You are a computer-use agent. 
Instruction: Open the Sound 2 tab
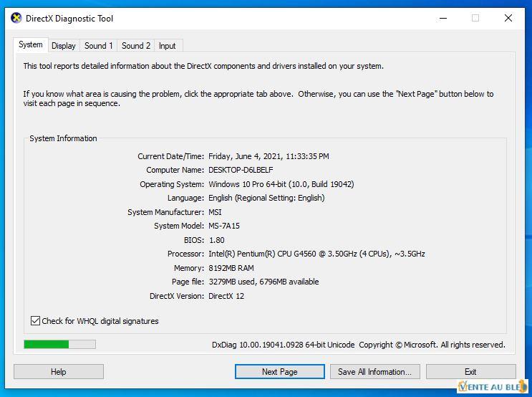click(136, 46)
